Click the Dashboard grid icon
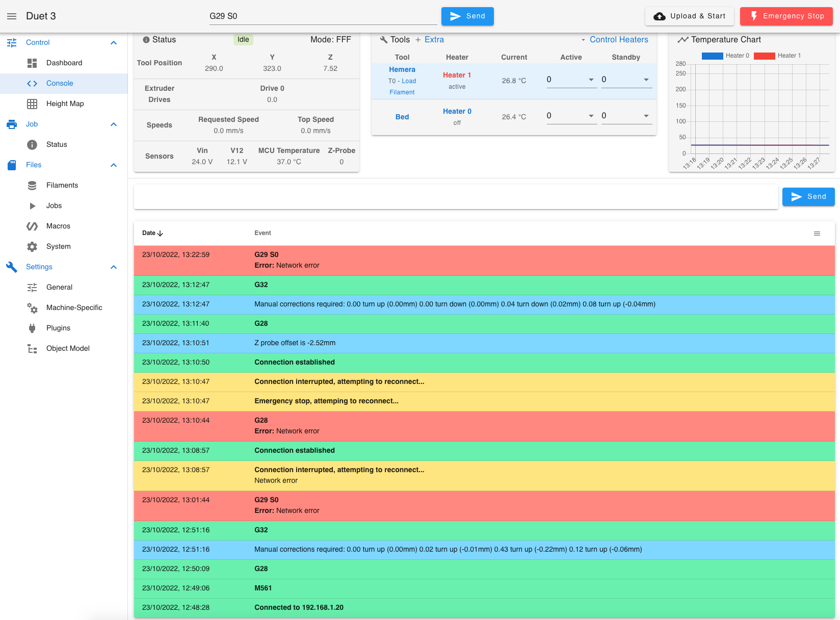Viewport: 840px width, 620px height. click(32, 63)
